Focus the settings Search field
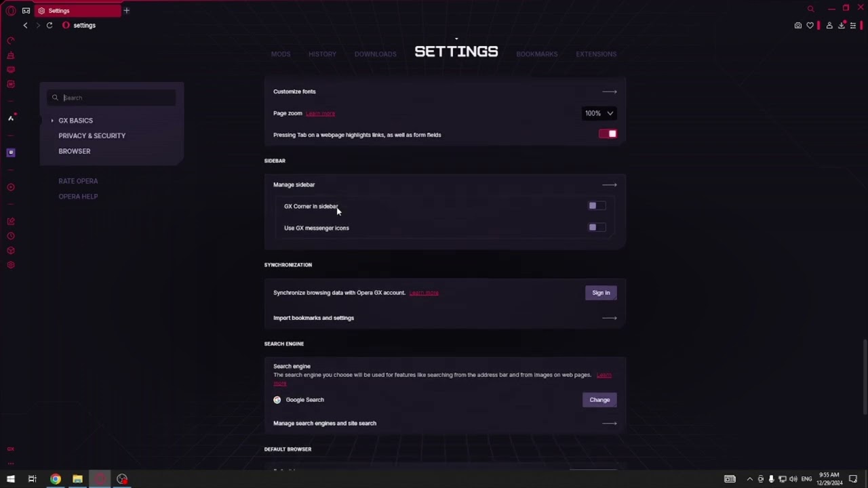 click(x=115, y=98)
